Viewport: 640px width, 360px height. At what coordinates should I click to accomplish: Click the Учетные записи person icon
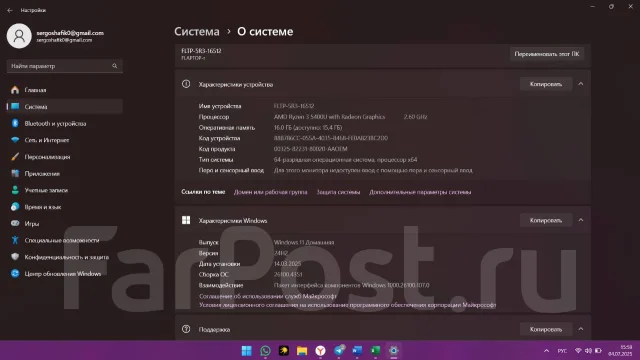click(15, 190)
